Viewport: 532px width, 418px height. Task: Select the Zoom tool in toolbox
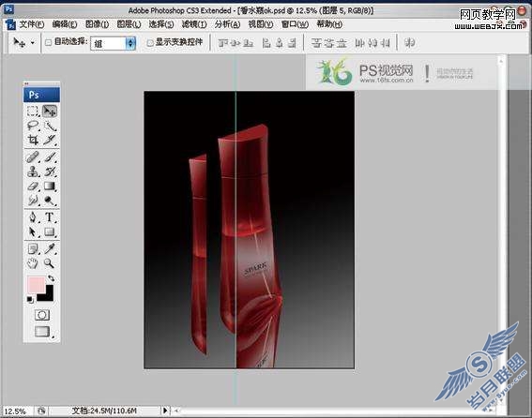click(50, 263)
